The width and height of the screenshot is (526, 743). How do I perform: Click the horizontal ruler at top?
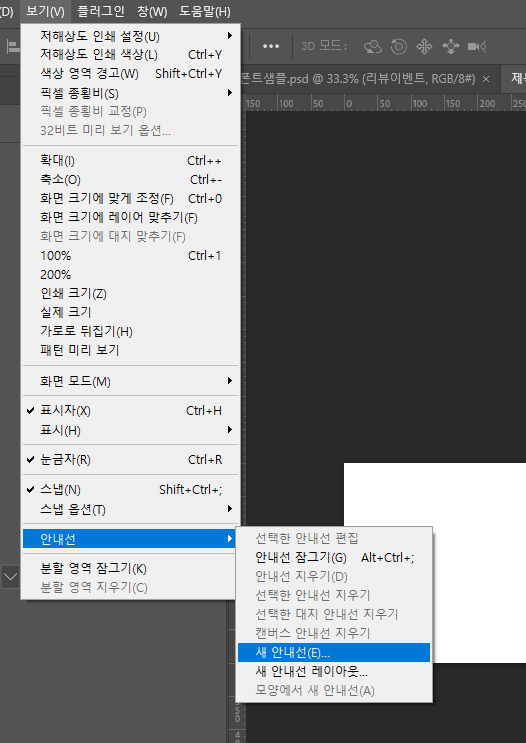pyautogui.click(x=385, y=103)
